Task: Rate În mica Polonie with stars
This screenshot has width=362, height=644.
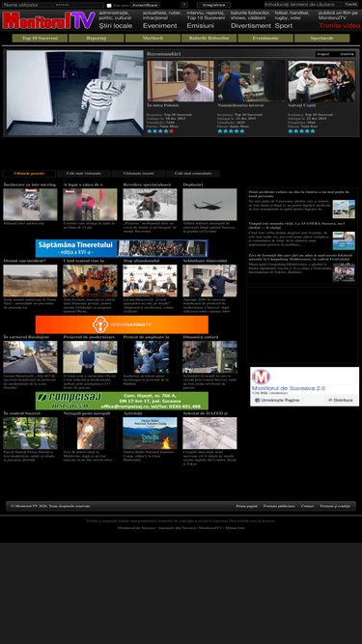Action: pos(160,131)
